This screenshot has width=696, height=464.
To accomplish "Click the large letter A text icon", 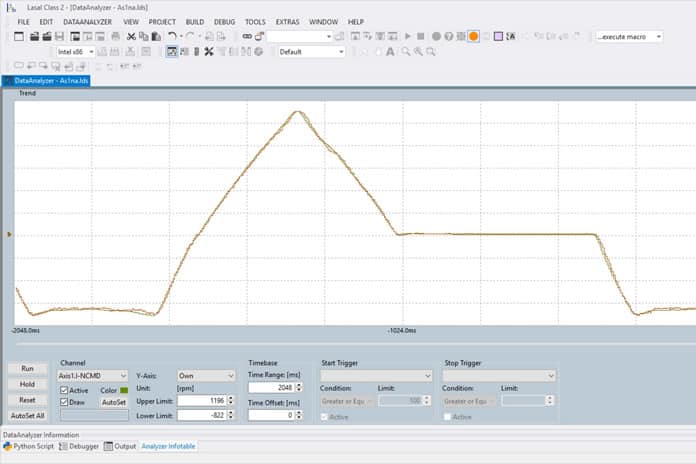I will click(390, 52).
